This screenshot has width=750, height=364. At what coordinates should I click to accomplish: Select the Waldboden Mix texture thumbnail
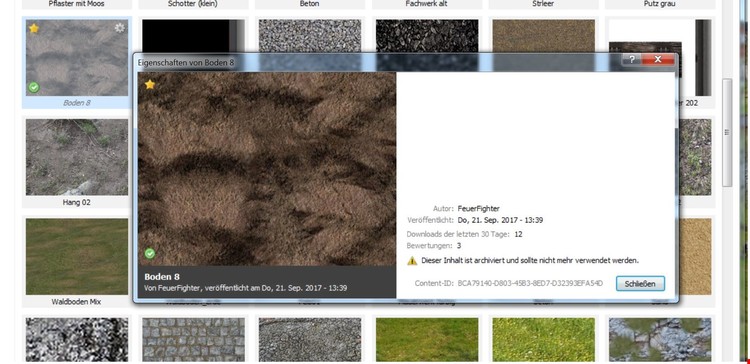[x=77, y=256]
